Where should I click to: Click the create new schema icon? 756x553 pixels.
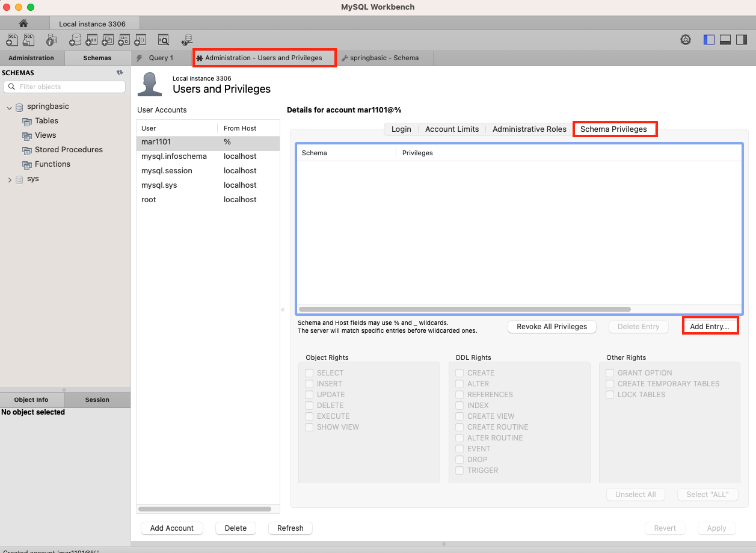75,40
